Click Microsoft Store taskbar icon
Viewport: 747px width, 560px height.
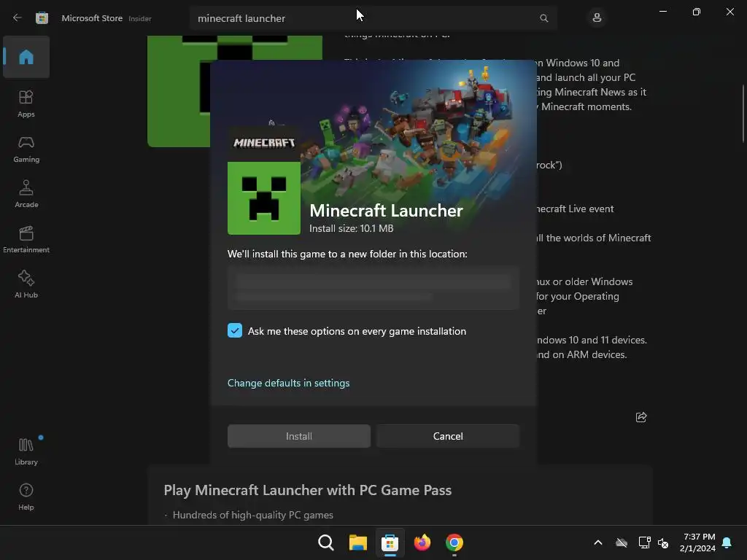coord(390,542)
